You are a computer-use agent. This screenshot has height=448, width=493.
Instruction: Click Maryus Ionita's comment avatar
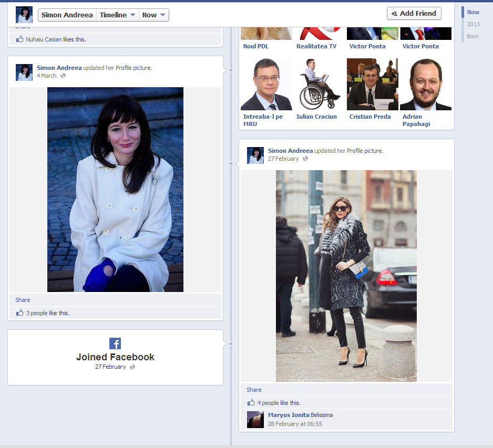[x=255, y=419]
